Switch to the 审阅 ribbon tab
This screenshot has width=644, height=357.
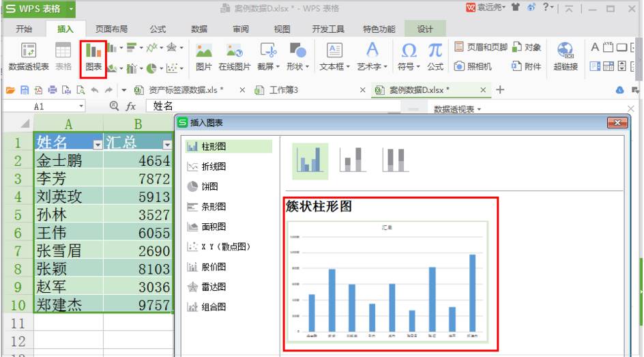[x=241, y=29]
